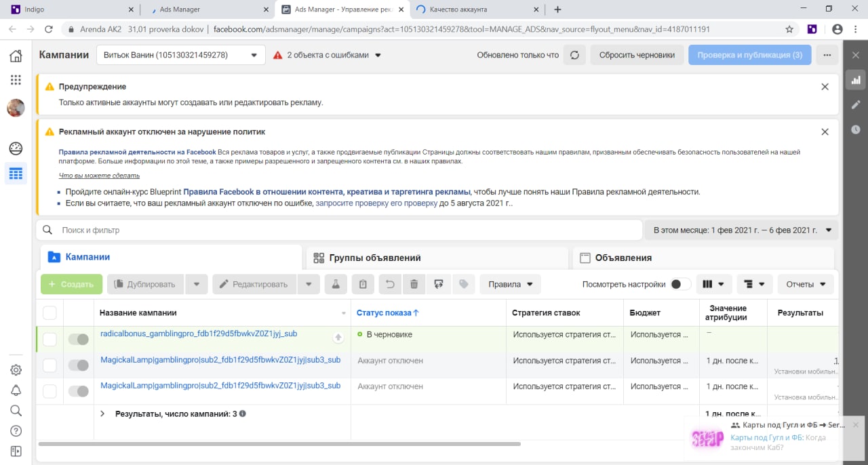Open a new browser tab with plus
This screenshot has width=868, height=465.
557,9
